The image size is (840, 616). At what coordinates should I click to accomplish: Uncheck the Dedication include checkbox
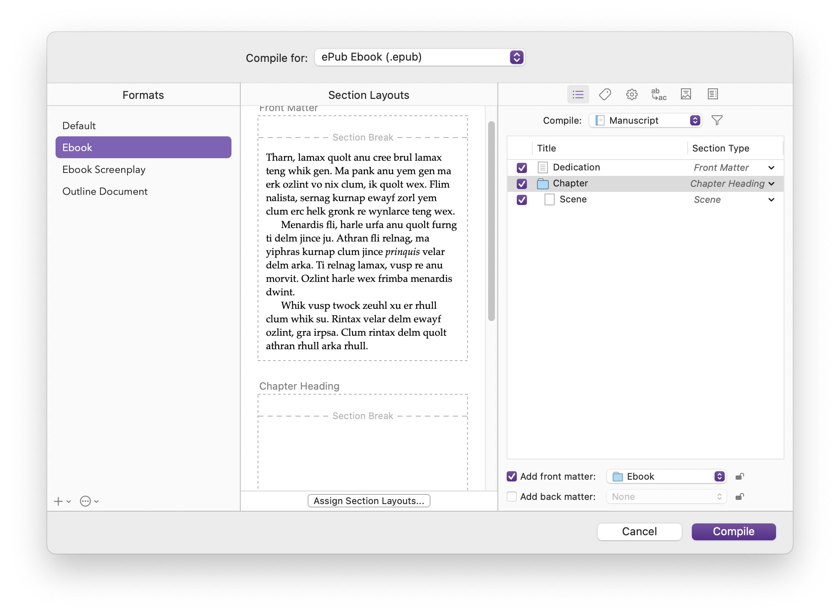coord(521,168)
